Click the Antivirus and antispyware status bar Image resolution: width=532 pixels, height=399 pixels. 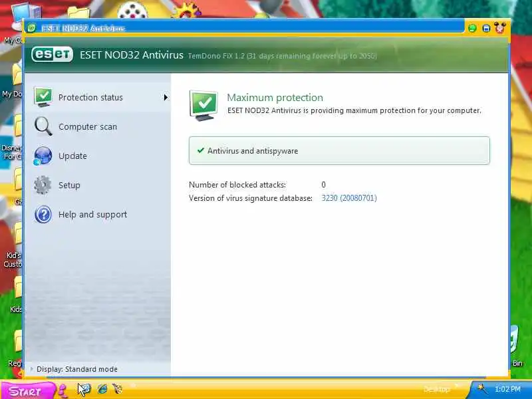click(339, 151)
